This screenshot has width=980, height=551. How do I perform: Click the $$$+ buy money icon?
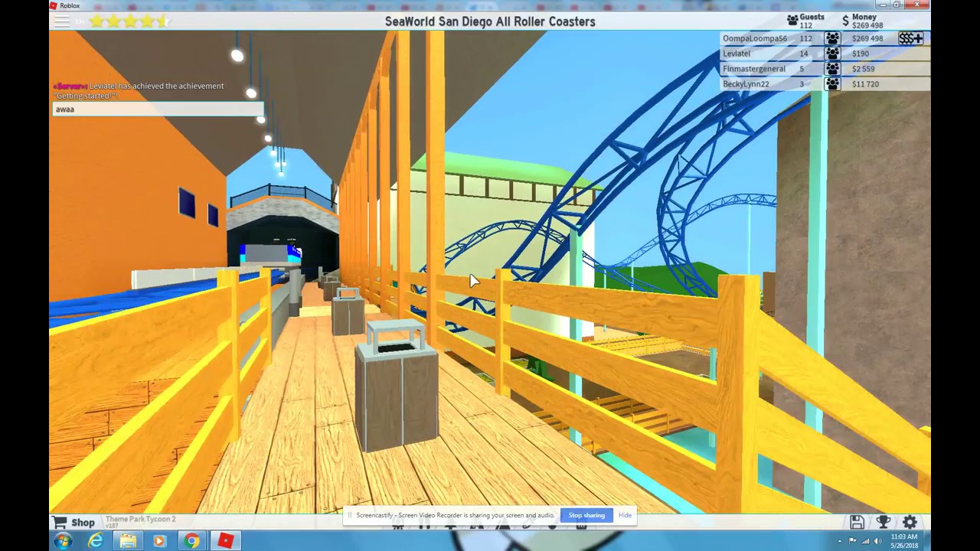tap(910, 38)
